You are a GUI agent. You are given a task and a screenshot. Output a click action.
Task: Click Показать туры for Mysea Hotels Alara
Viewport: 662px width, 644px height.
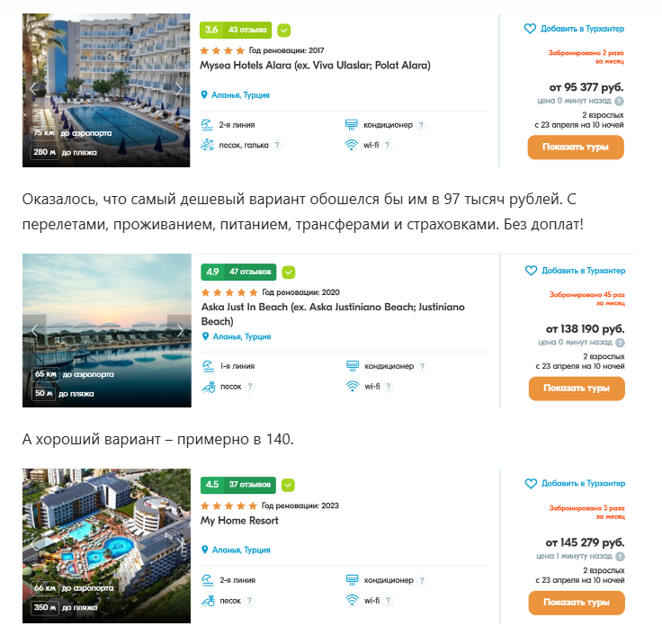click(576, 148)
